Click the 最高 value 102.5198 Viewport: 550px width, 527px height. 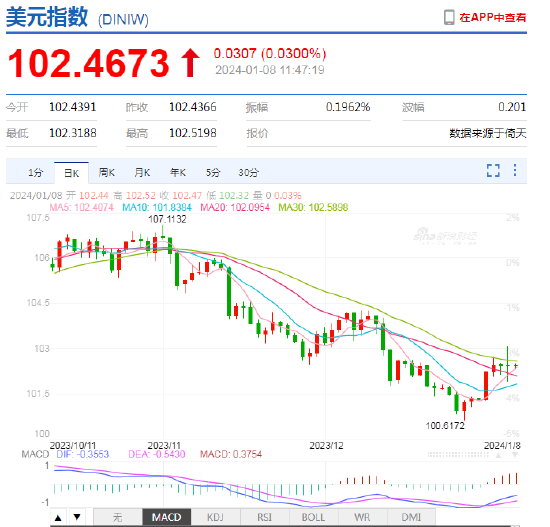193,133
